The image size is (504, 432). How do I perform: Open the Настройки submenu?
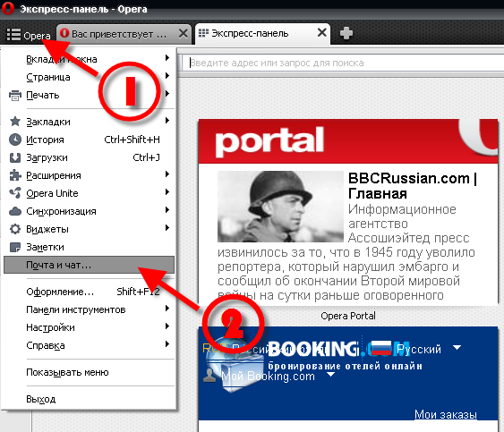(90, 327)
